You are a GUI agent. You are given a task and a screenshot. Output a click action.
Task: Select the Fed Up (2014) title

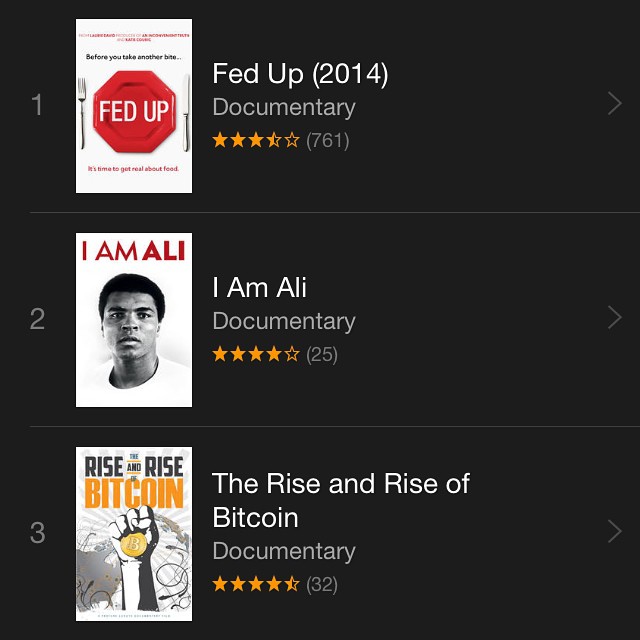[x=300, y=74]
